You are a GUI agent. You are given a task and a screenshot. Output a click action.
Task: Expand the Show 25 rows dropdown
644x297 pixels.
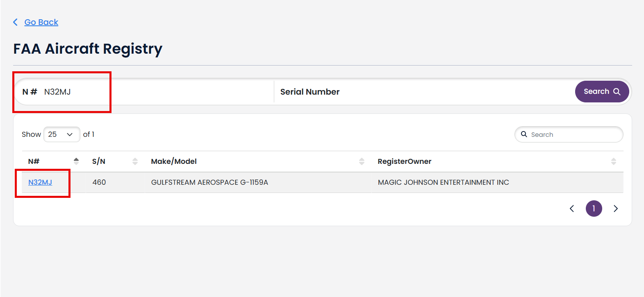click(x=61, y=134)
